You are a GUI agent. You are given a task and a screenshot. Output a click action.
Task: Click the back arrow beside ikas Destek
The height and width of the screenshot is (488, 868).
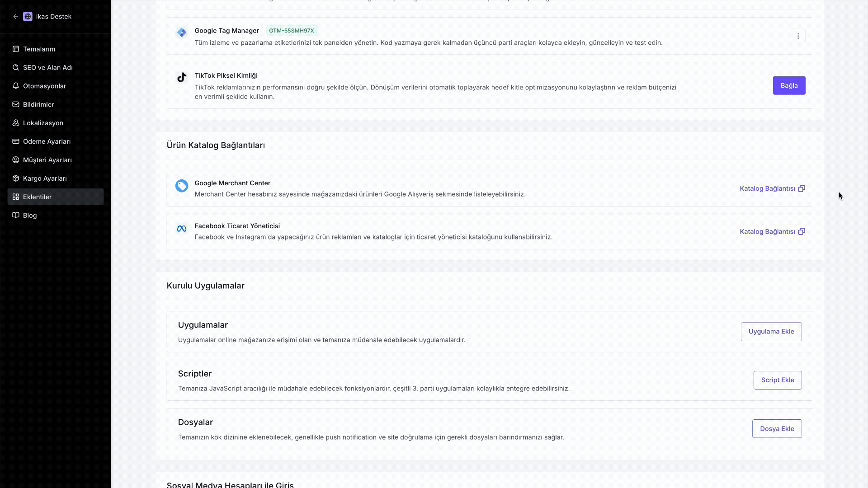coord(16,17)
